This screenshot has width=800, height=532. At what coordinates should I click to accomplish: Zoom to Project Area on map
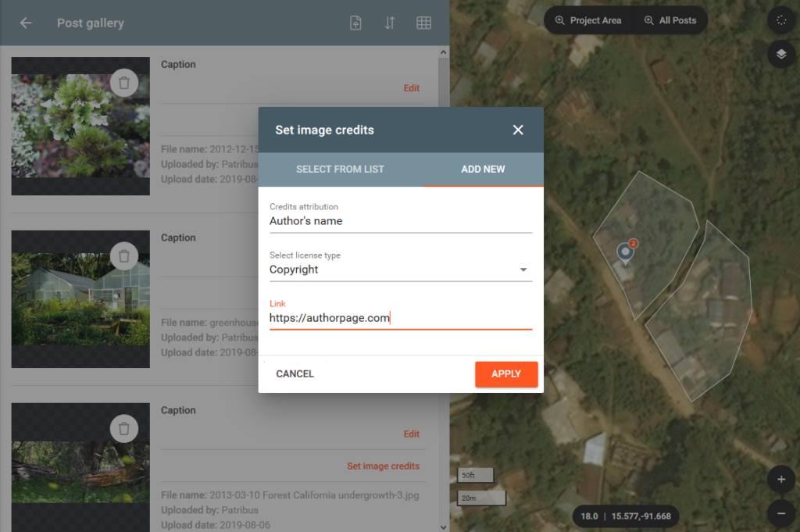[x=588, y=20]
